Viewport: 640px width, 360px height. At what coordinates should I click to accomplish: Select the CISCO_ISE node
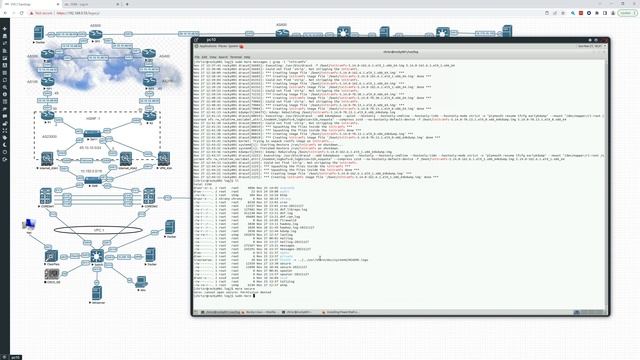coord(52,274)
